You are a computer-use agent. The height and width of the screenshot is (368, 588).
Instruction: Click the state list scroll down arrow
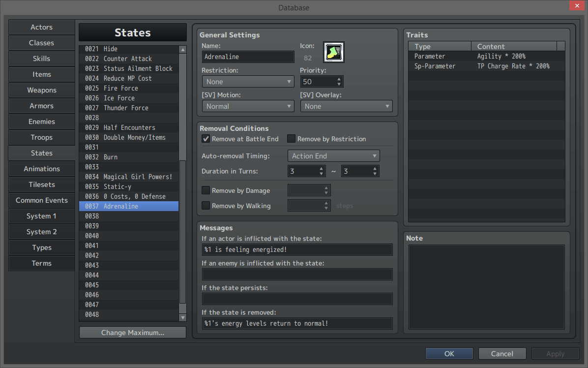[182, 318]
